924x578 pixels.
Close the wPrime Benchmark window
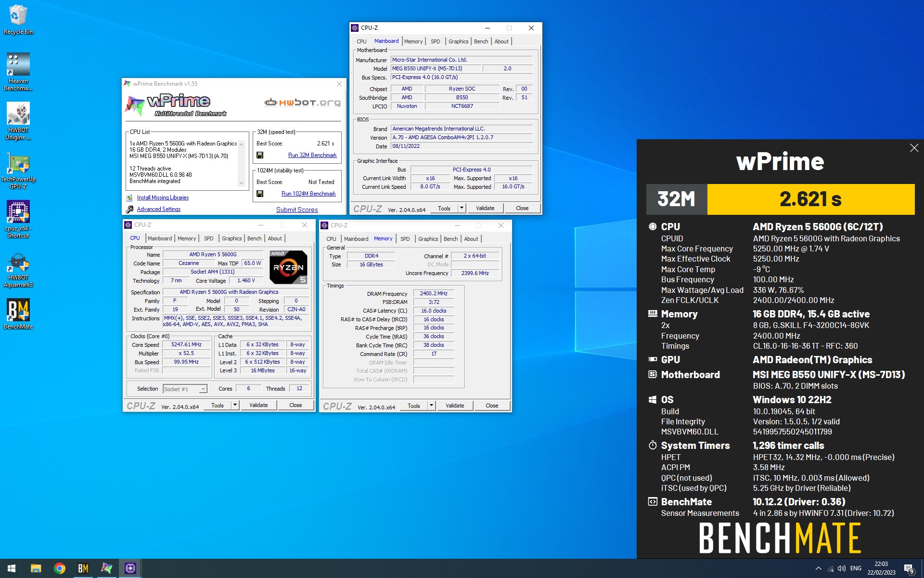(x=339, y=84)
